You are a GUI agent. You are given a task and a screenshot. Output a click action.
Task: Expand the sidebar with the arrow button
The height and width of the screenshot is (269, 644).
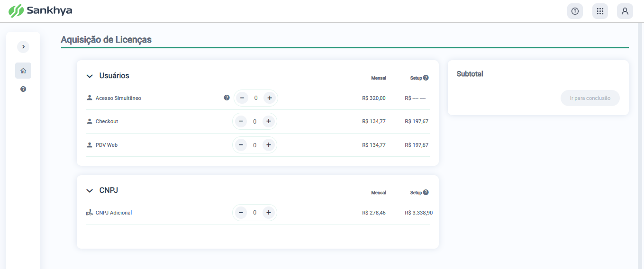[x=23, y=46]
